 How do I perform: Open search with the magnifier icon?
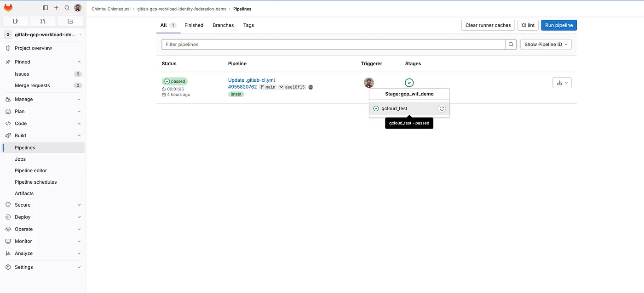[67, 8]
